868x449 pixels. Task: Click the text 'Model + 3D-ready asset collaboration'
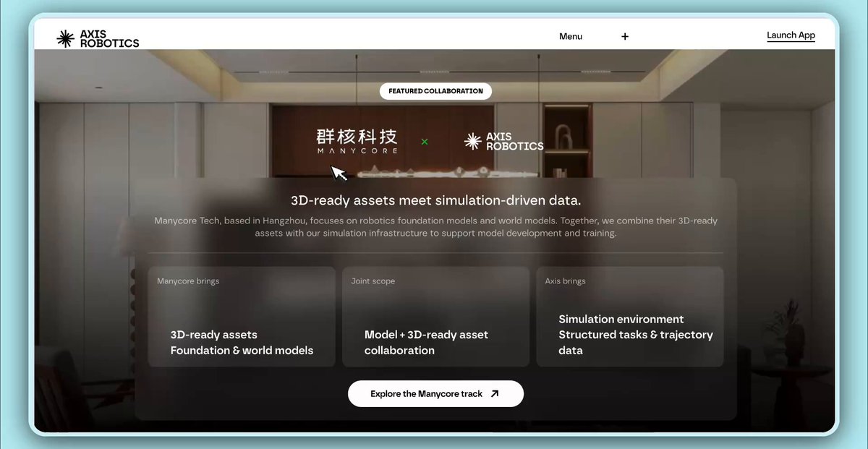tap(426, 343)
